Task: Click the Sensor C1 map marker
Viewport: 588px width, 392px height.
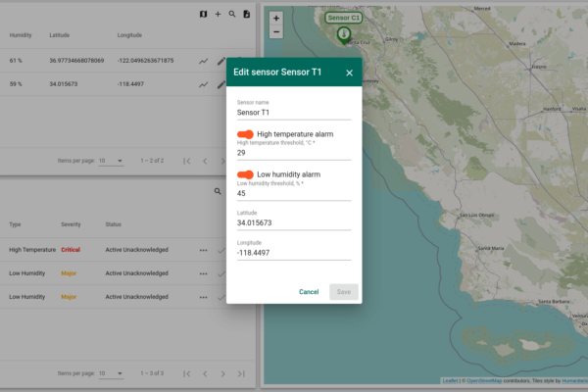Action: point(344,34)
